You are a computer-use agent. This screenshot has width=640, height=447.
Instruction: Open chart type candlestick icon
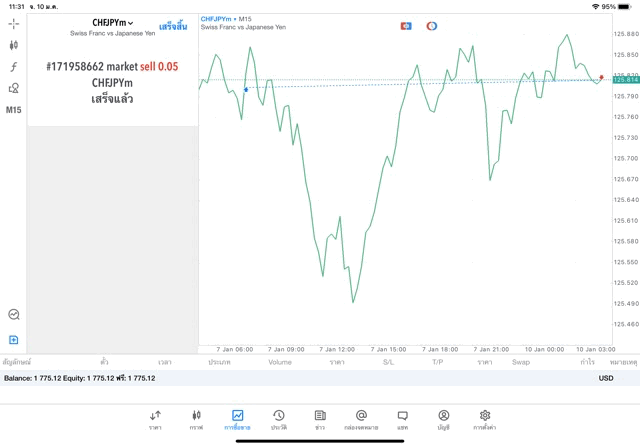[14, 45]
